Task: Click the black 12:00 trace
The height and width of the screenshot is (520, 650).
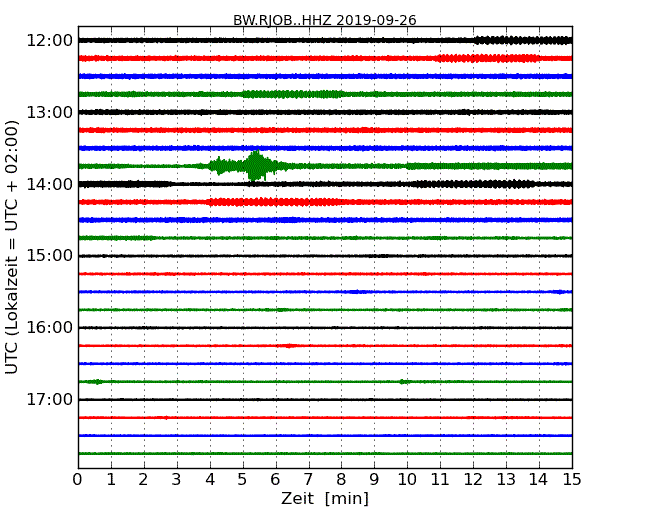Action: pos(325,40)
